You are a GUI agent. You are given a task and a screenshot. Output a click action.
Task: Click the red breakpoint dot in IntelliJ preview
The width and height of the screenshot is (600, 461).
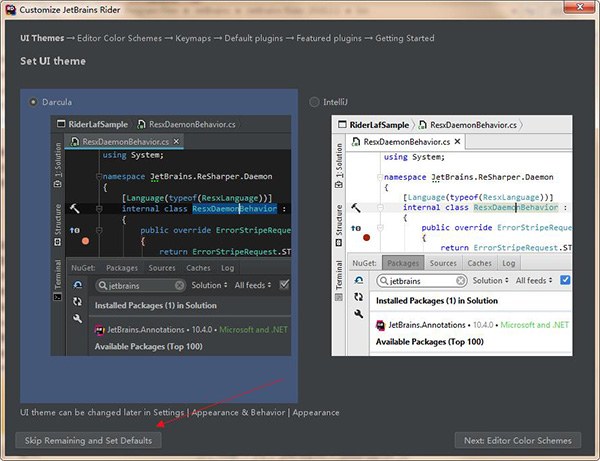point(367,238)
